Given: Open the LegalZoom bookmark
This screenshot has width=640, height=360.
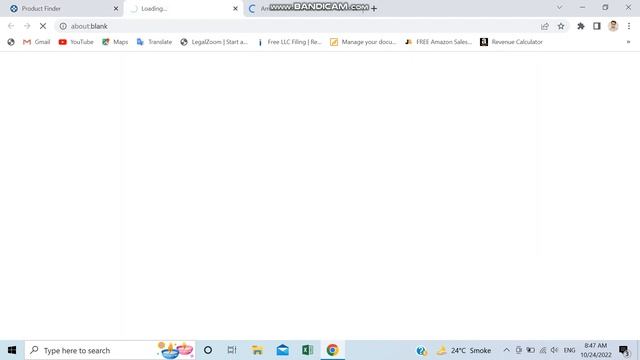Looking at the screenshot, I should (214, 42).
